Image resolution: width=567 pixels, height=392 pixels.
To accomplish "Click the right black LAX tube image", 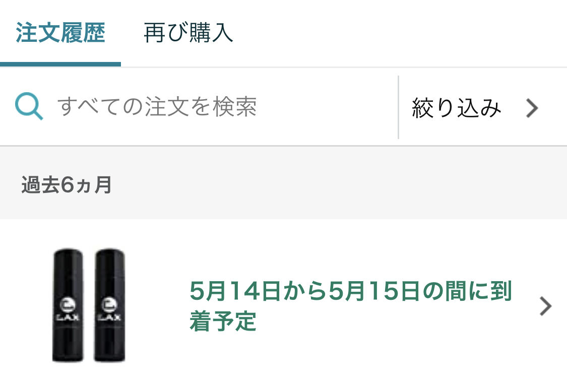I will 109,305.
